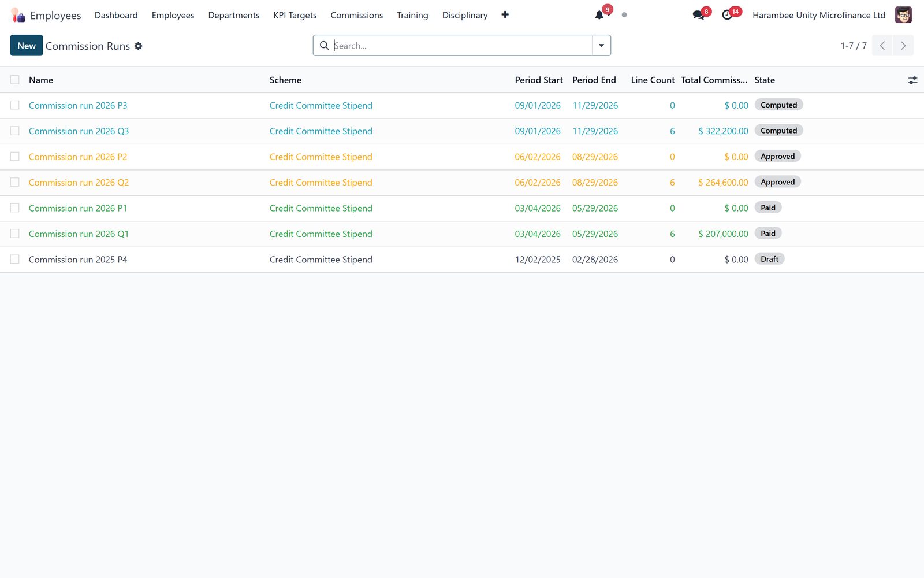Screen dimensions: 924x578
Task: Open the Dashboard menu
Action: 116,15
